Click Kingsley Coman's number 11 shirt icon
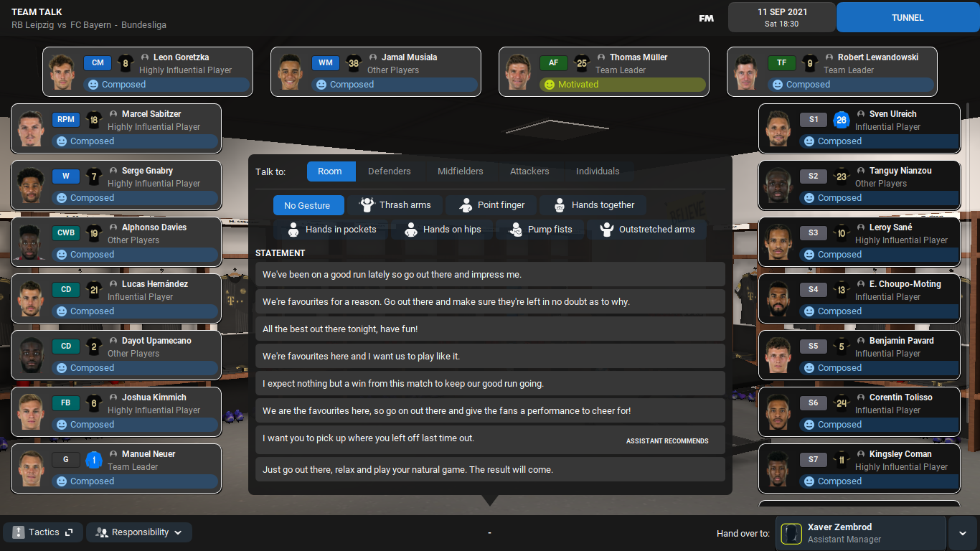980x551 pixels. (x=841, y=460)
